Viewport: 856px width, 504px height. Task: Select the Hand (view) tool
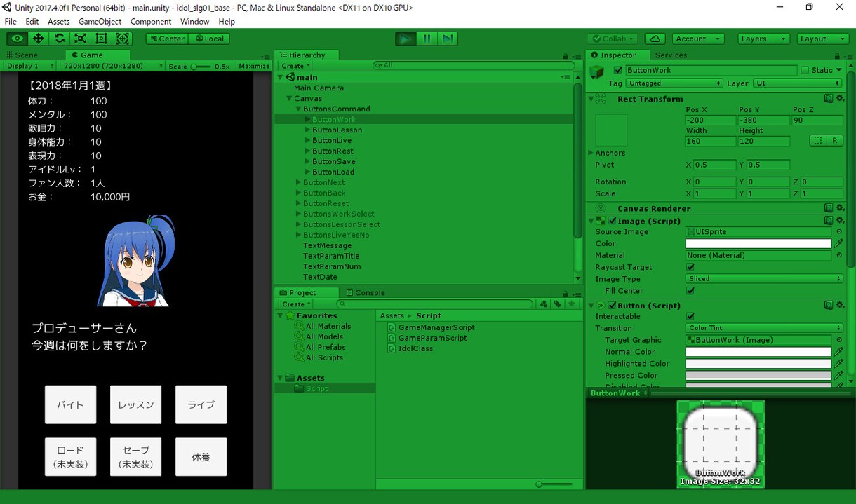pos(18,39)
